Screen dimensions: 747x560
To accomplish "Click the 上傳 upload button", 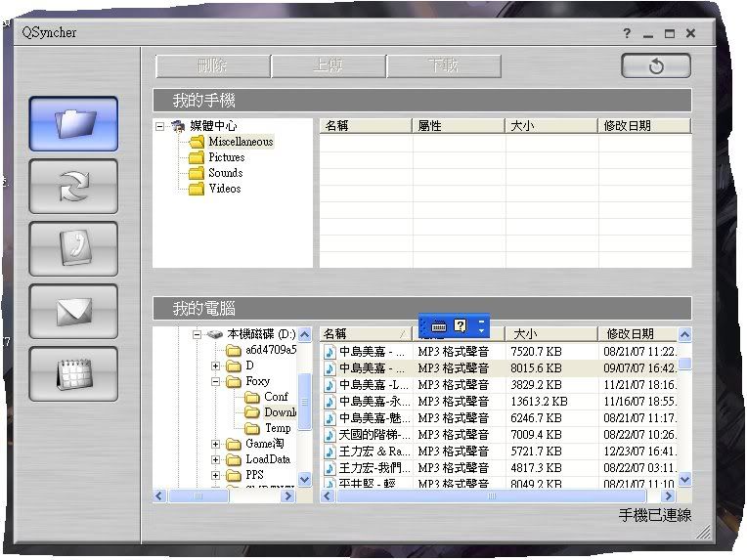I will [x=329, y=65].
